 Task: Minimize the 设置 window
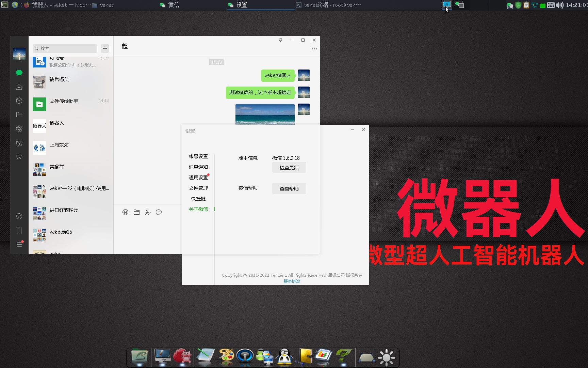(352, 129)
